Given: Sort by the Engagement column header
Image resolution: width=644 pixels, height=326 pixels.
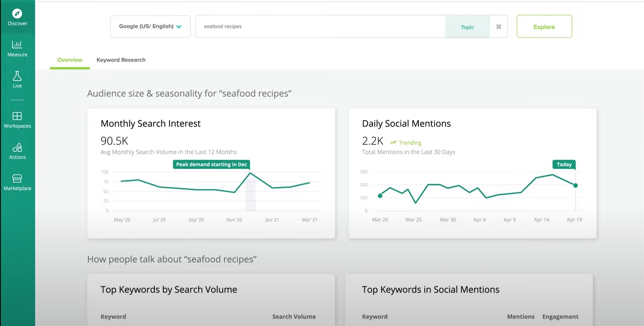Looking at the screenshot, I should pos(560,317).
